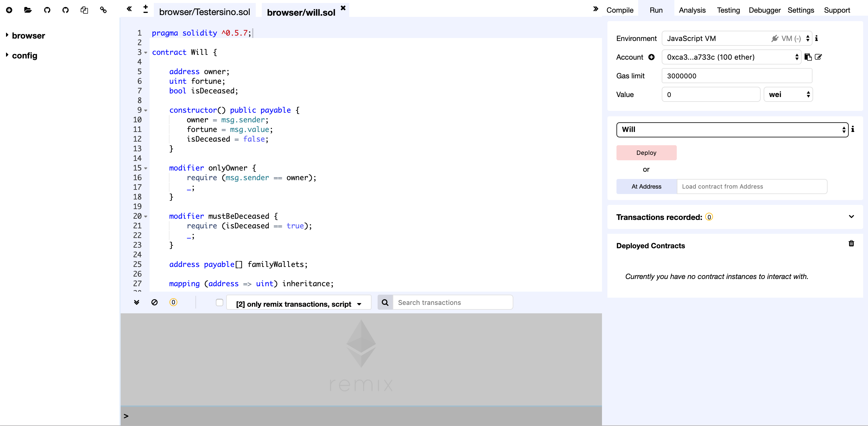The height and width of the screenshot is (426, 868).
Task: Click the Value input field
Action: click(711, 95)
